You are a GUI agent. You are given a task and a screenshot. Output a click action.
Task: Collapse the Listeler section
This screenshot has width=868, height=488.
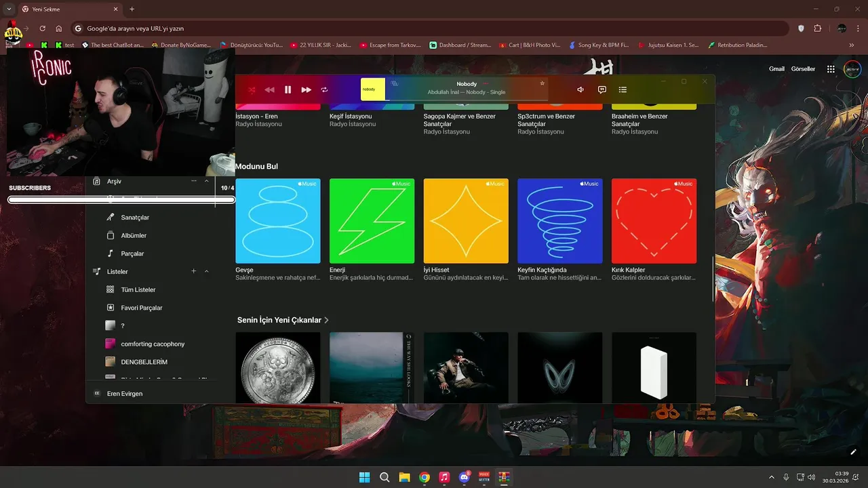click(x=207, y=271)
